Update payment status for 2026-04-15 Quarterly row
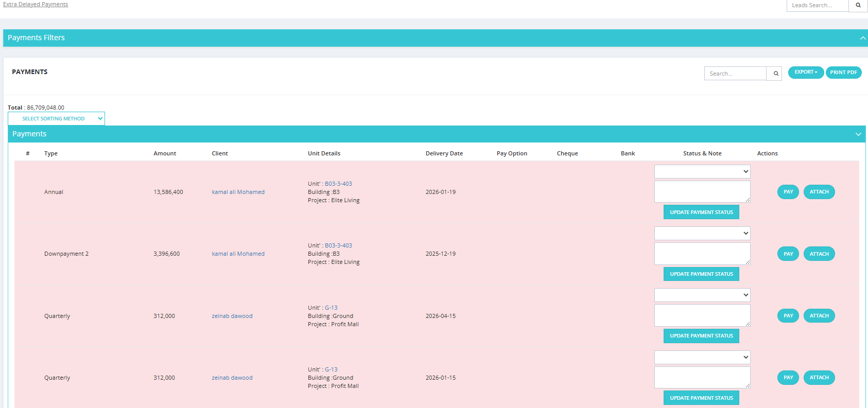Image resolution: width=868 pixels, height=408 pixels. (x=701, y=335)
